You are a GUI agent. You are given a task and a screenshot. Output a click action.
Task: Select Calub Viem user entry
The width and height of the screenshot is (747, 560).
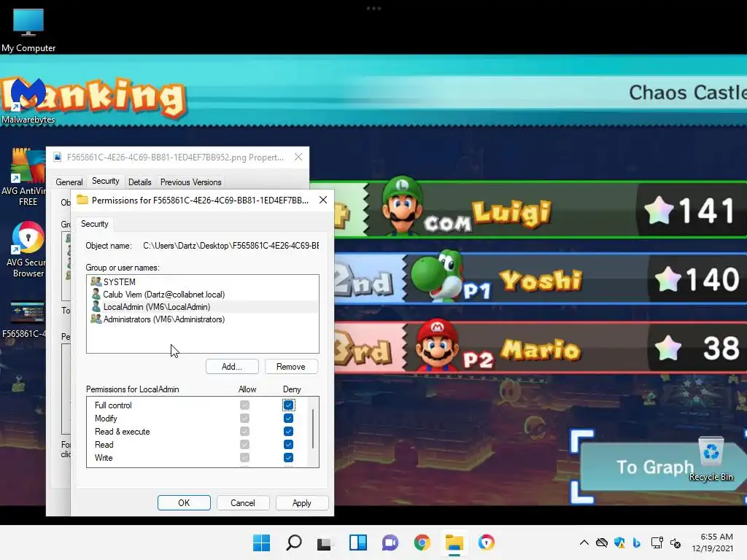tap(203, 295)
